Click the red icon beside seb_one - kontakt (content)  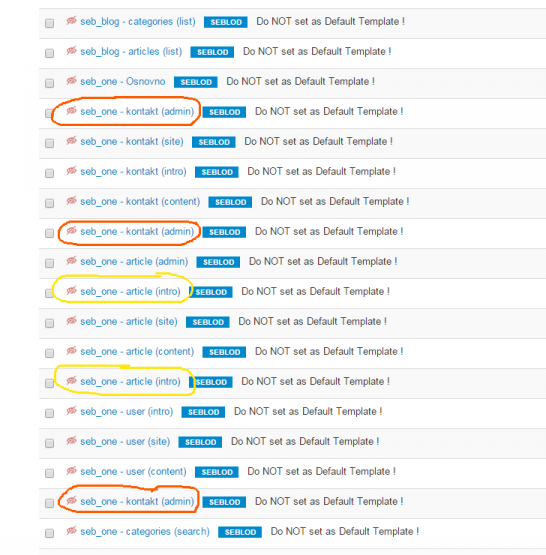point(71,201)
